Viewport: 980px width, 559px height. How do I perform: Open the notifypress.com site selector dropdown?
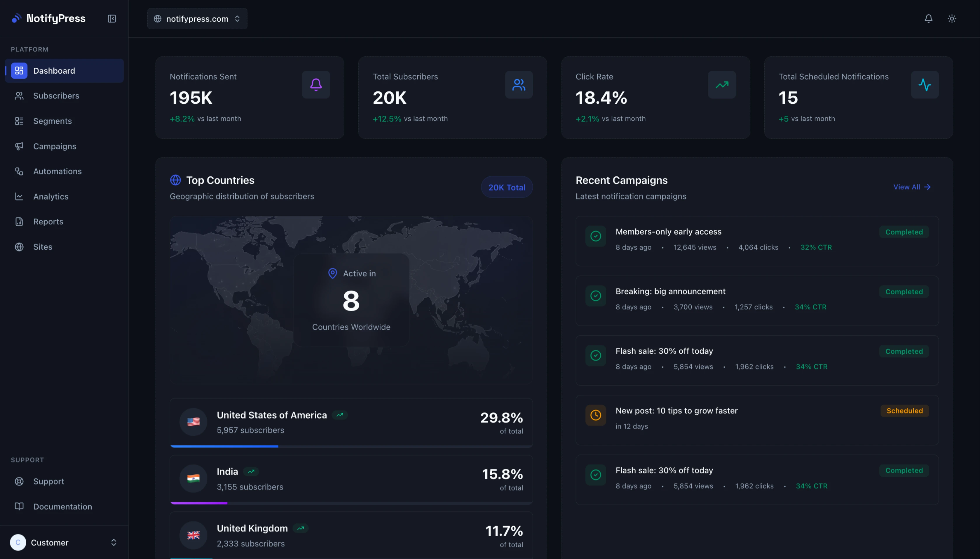tap(197, 18)
